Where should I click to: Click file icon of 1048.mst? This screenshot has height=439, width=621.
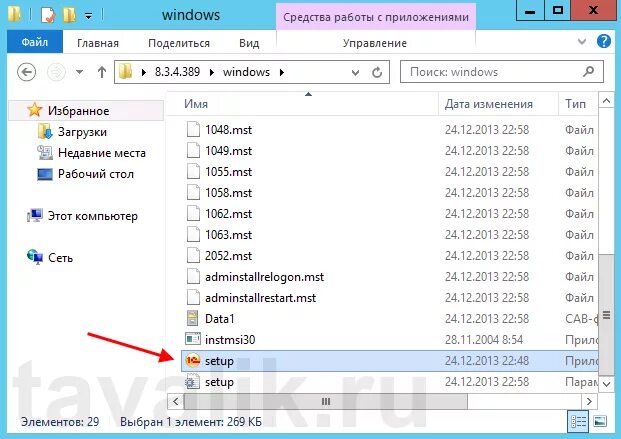click(193, 130)
